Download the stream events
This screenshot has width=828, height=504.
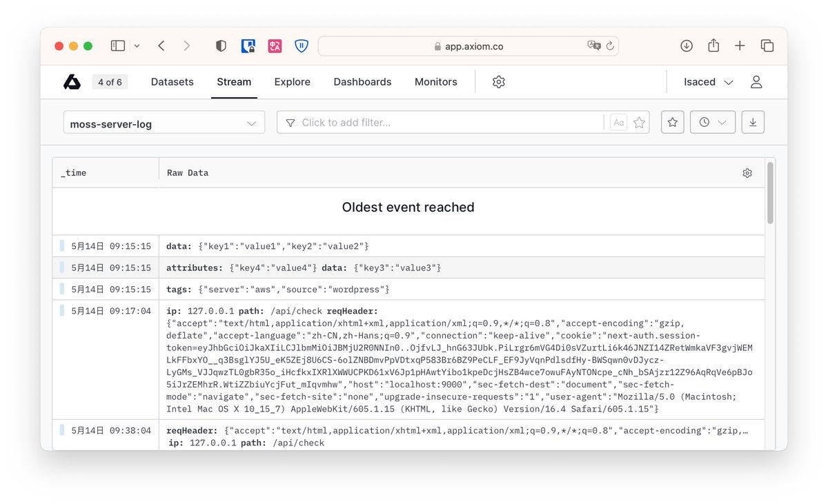753,122
